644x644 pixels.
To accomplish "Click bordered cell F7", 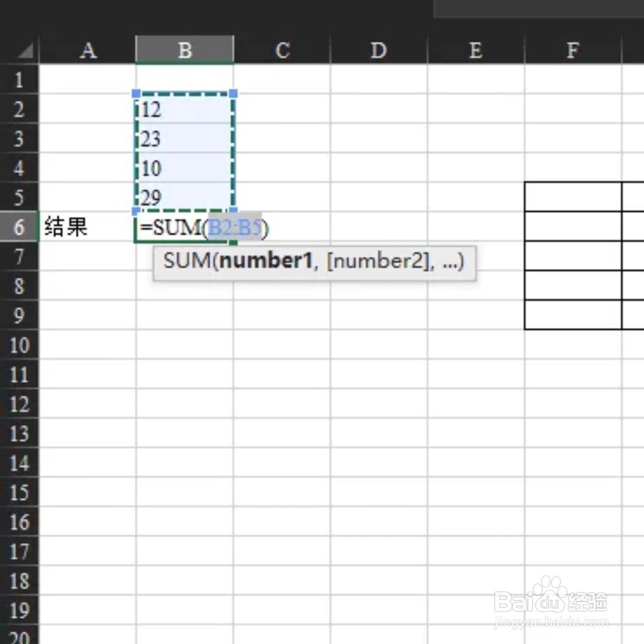I will tap(574, 256).
